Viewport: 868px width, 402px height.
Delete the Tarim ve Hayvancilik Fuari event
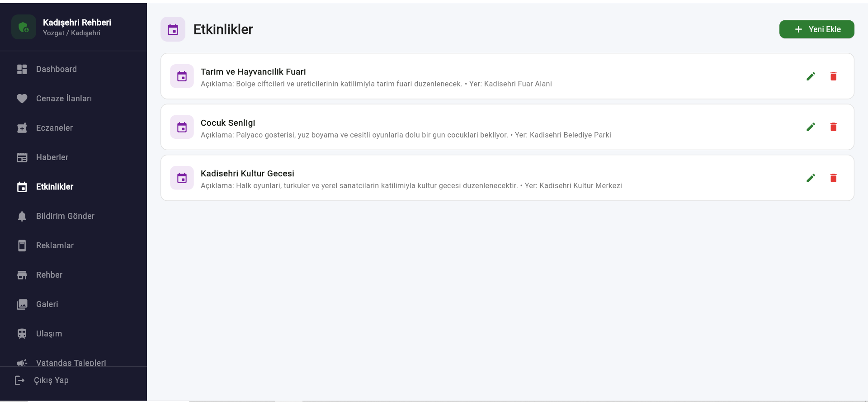coord(833,76)
